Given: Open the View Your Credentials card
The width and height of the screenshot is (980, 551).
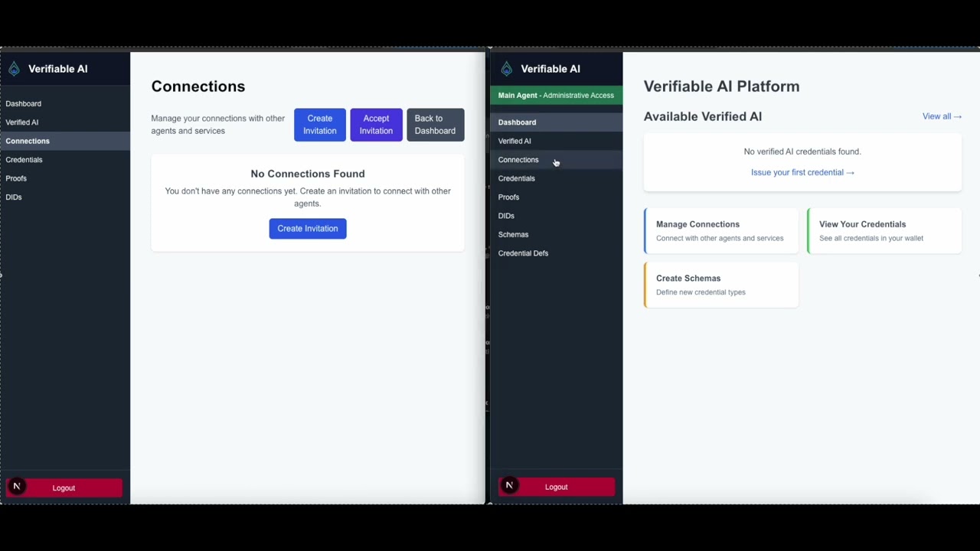Looking at the screenshot, I should click(884, 230).
